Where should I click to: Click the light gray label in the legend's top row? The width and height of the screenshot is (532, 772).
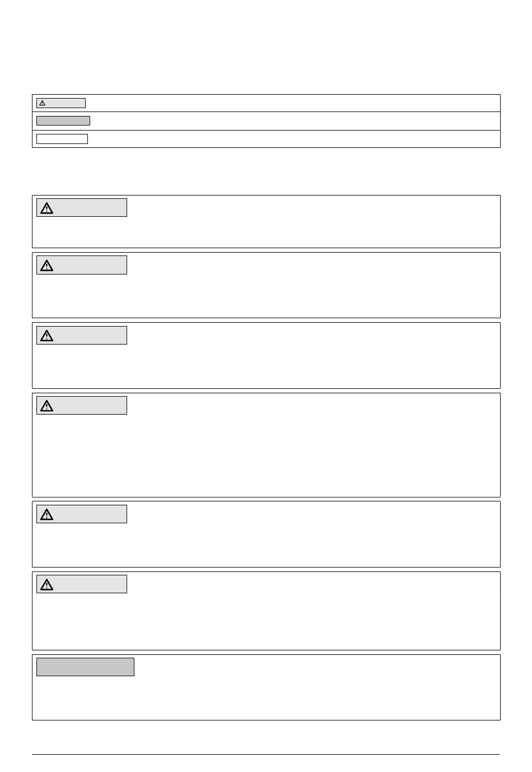coord(61,103)
